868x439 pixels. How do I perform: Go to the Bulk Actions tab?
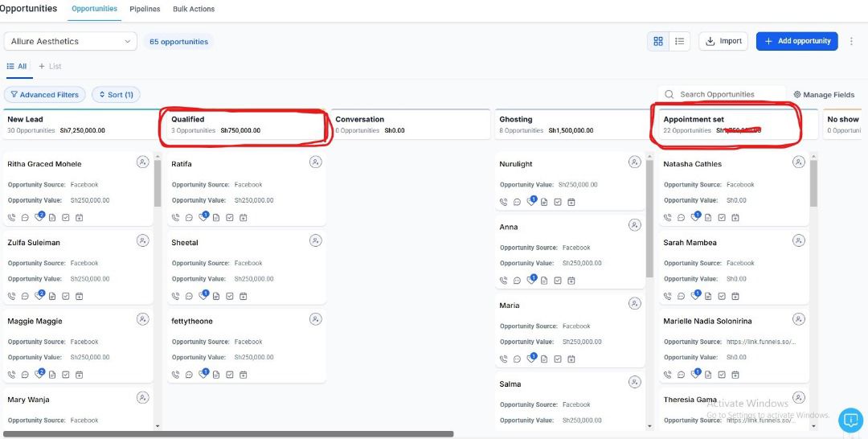[x=194, y=9]
